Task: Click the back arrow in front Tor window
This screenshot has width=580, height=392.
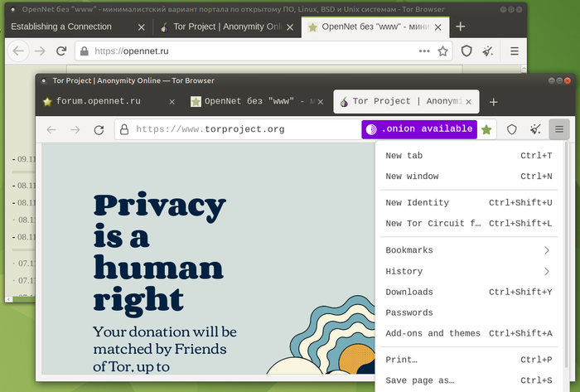Action: [51, 130]
